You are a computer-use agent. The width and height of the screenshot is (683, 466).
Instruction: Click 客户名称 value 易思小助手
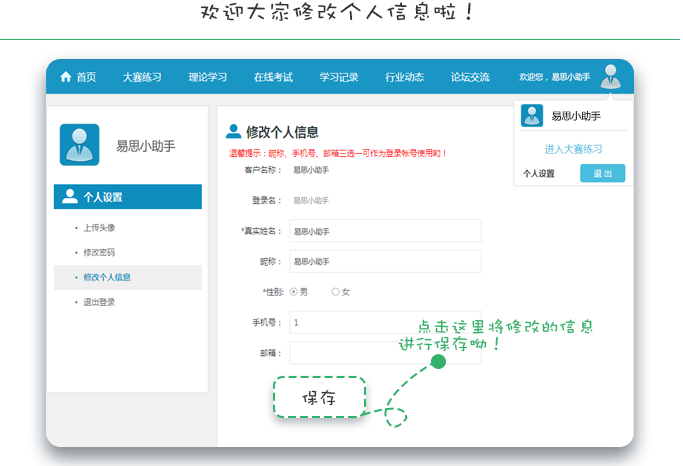[311, 170]
